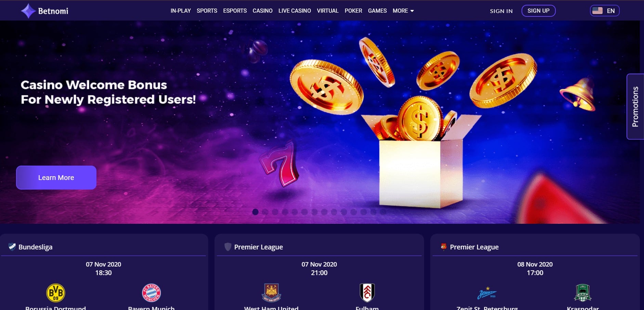Select the first carousel slide dot
Viewport: 644px width, 310px height.
coord(255,212)
